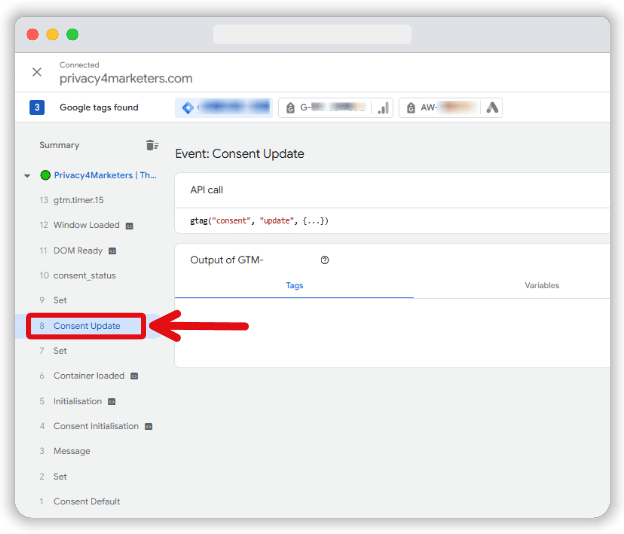Select event 7 Set
Image resolution: width=624 pixels, height=534 pixels.
(53, 351)
